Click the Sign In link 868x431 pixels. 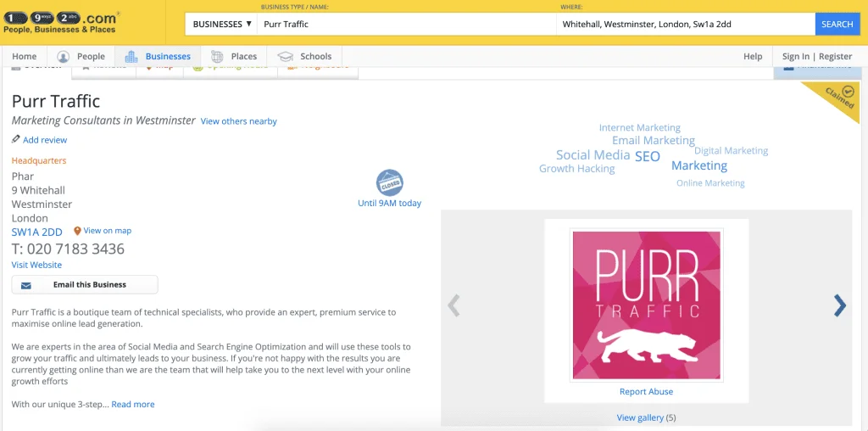tap(795, 56)
